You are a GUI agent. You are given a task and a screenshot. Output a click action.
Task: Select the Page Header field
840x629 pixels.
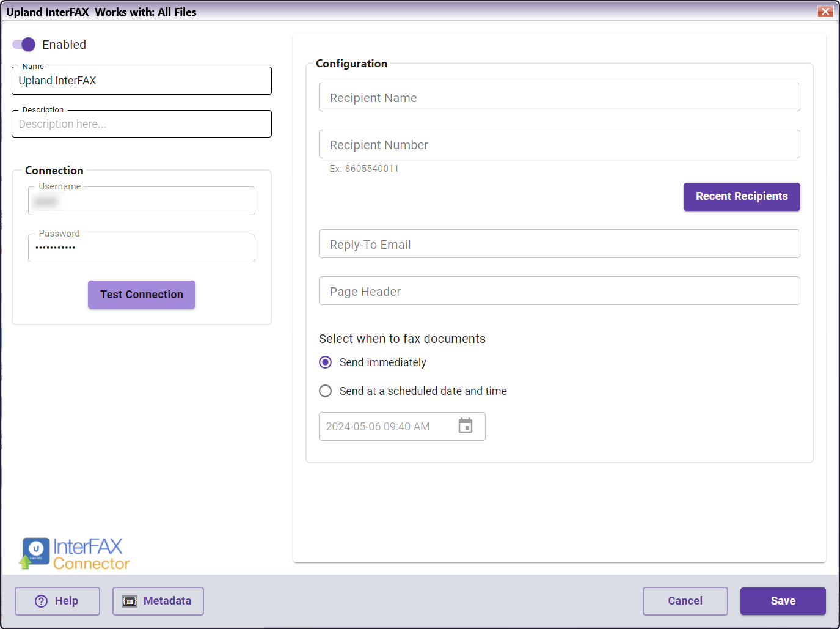(x=560, y=291)
